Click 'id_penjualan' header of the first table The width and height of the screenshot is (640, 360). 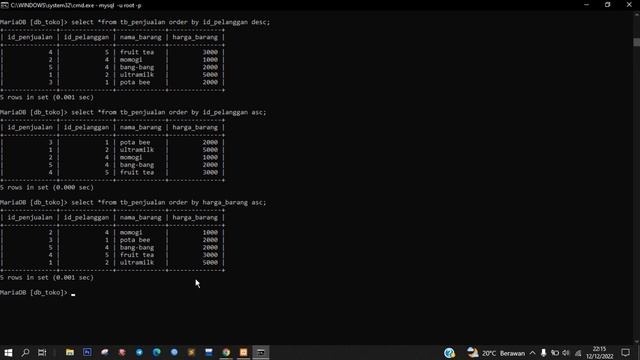click(30, 37)
